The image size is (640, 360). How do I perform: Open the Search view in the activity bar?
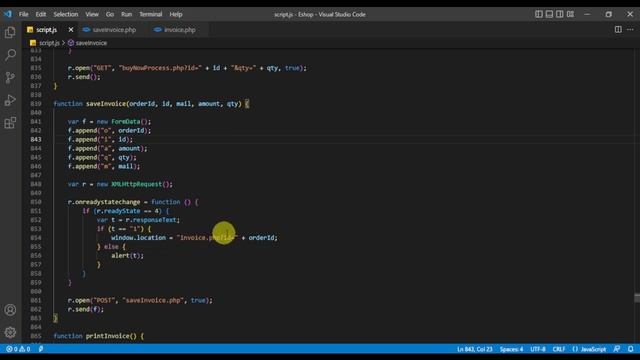pyautogui.click(x=10, y=55)
